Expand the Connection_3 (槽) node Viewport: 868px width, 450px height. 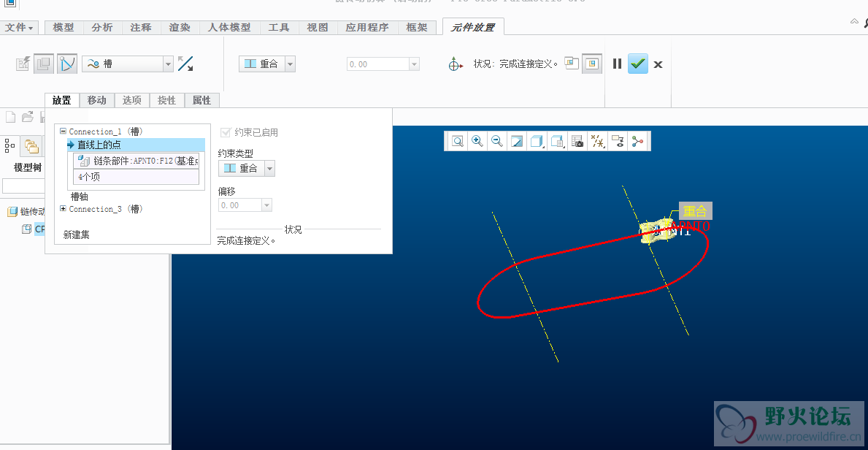point(63,209)
